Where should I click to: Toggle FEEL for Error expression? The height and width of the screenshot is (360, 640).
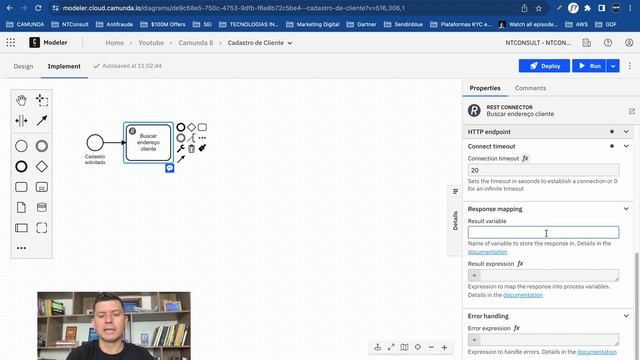(516, 328)
